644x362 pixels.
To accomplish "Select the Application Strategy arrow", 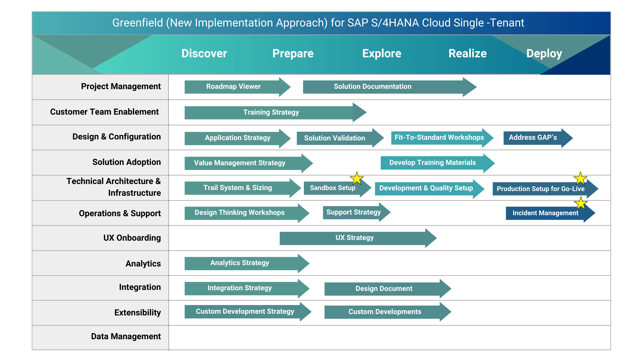I will pyautogui.click(x=237, y=138).
